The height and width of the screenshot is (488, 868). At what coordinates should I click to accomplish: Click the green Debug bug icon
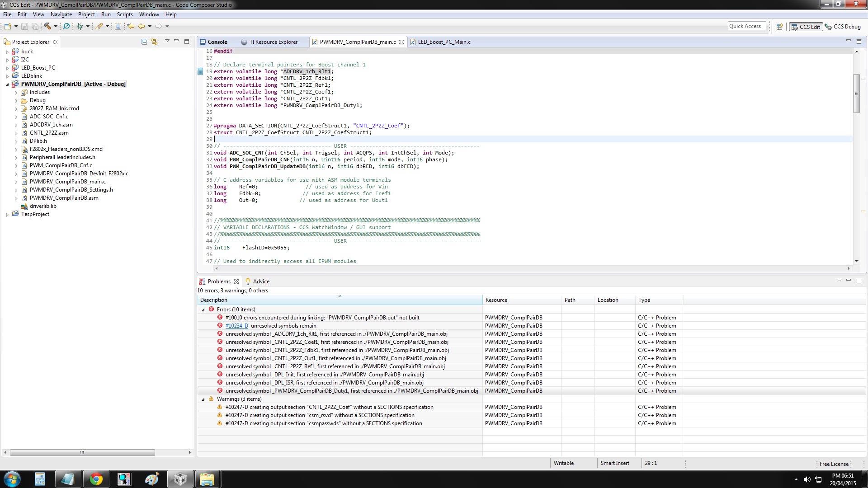[x=80, y=26]
